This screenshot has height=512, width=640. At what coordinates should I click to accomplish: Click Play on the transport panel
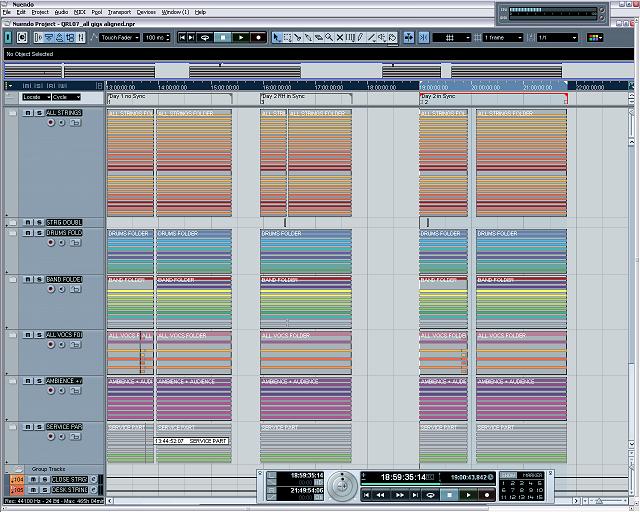(x=468, y=495)
